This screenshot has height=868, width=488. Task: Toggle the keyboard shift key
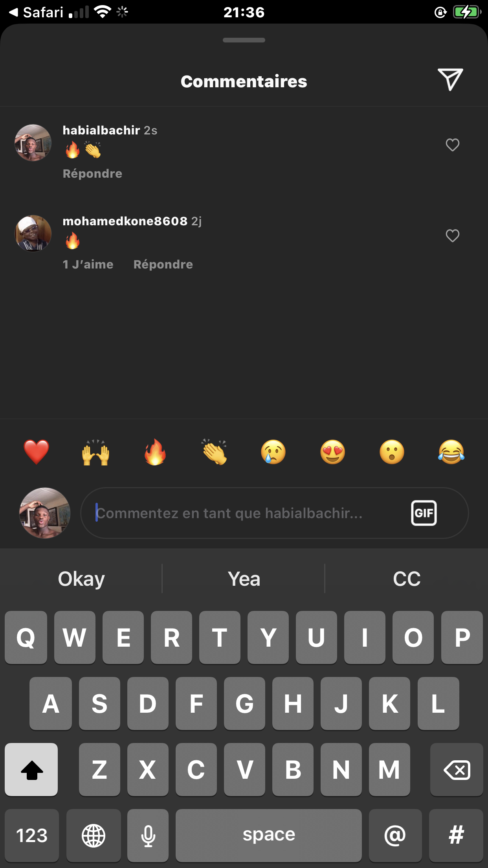click(x=31, y=769)
